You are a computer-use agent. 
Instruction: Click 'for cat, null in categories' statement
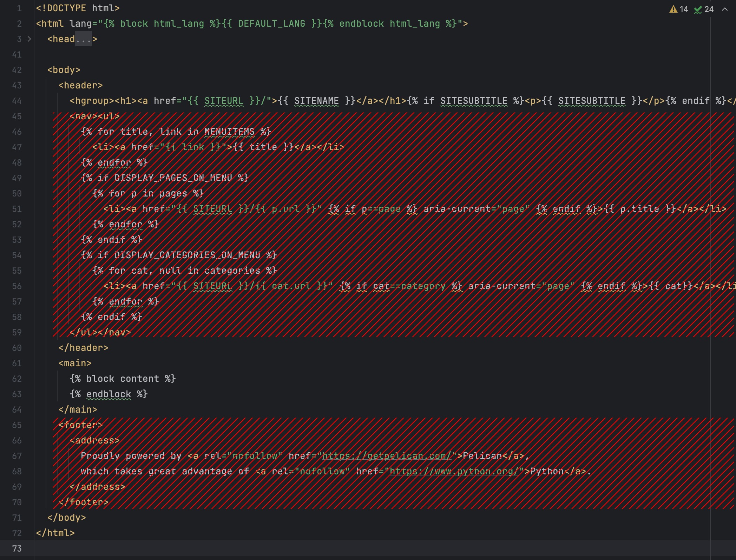tap(185, 271)
